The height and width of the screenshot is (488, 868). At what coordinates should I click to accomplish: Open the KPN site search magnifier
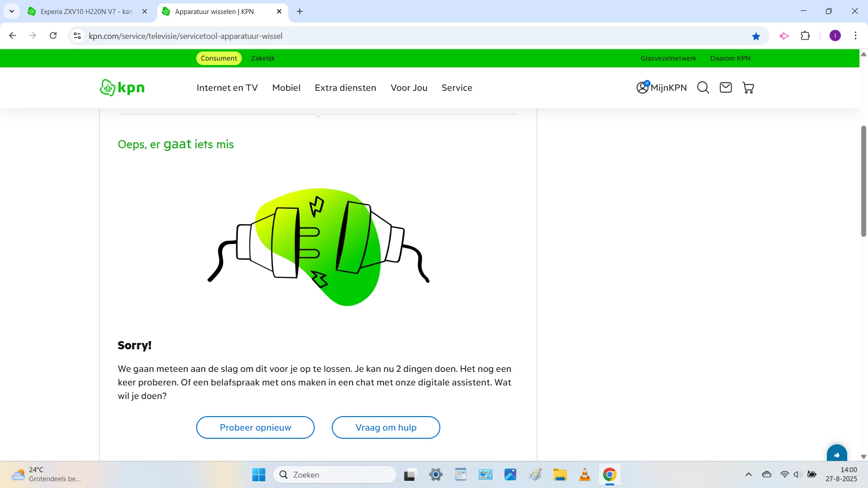click(x=703, y=88)
